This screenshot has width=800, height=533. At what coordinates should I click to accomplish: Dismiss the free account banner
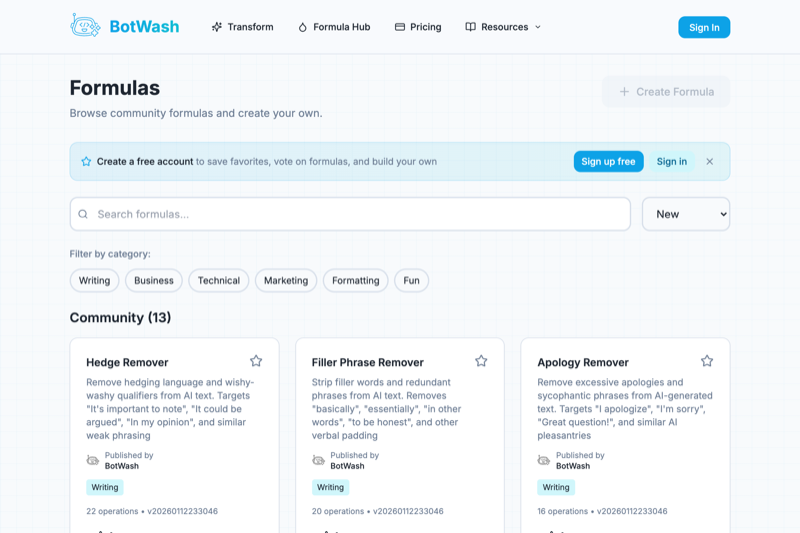710,161
